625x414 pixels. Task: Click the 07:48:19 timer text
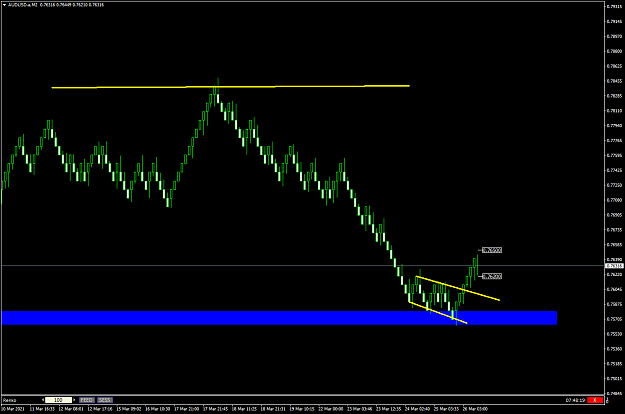[575, 400]
